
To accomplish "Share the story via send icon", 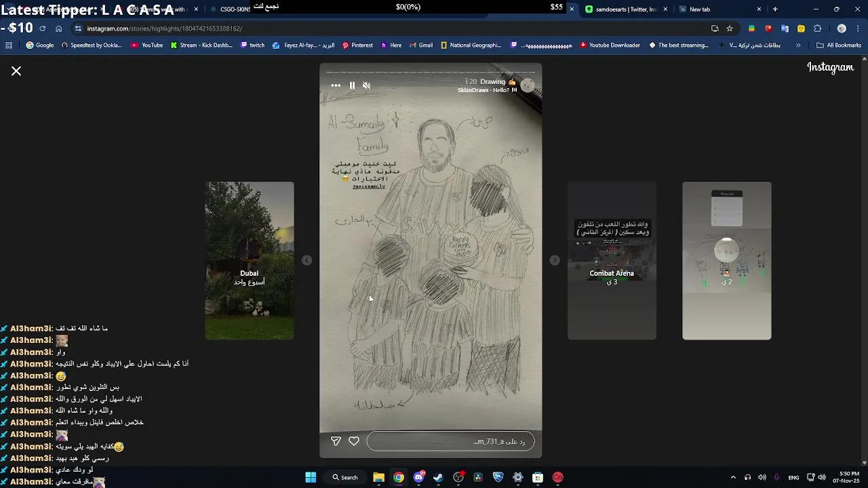I will pyautogui.click(x=336, y=441).
